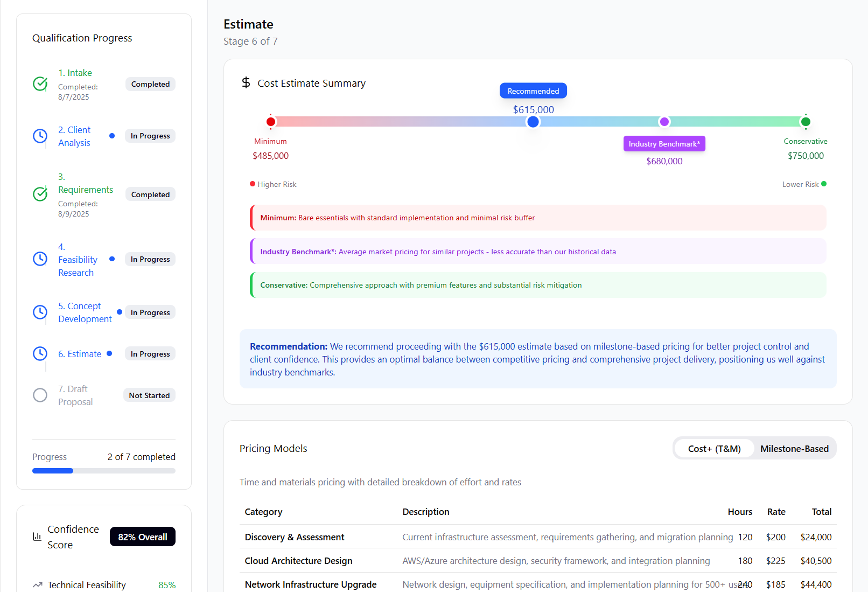868x592 pixels.
Task: Switch to Milestone-Based pricing model
Action: click(794, 449)
